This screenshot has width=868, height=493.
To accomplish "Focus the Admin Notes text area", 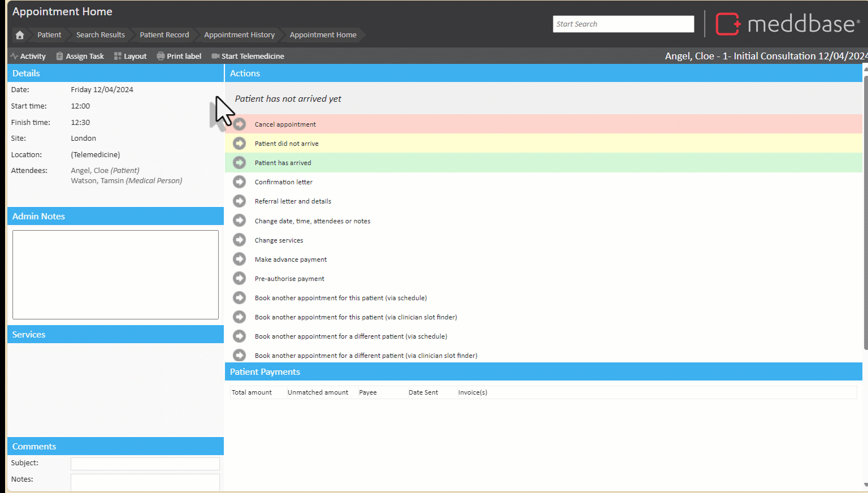I will click(x=115, y=274).
